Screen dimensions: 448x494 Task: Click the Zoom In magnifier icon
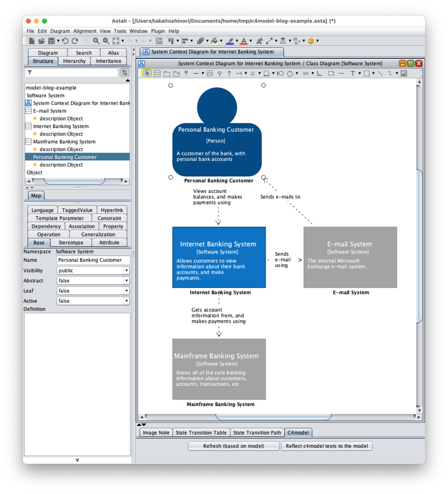(96, 41)
